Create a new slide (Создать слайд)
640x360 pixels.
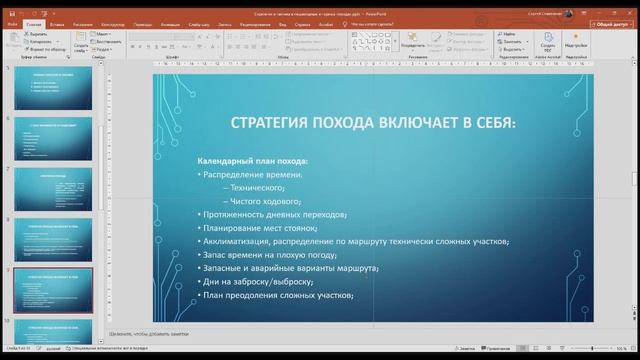(81, 42)
